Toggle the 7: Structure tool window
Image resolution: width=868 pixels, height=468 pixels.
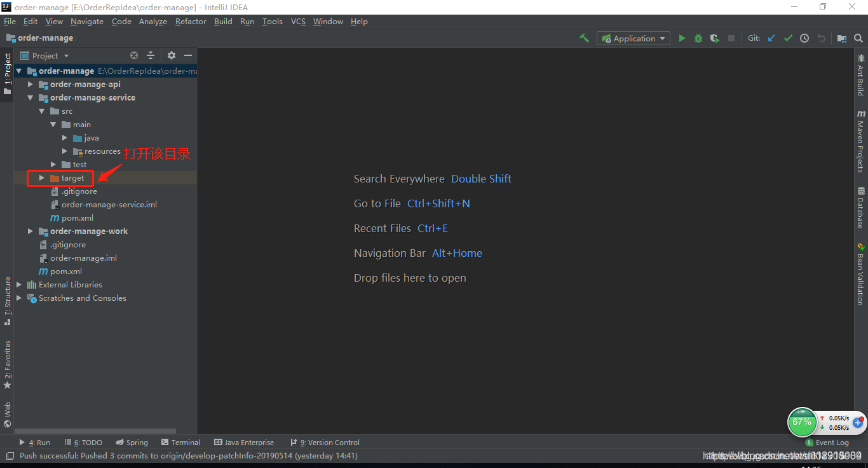8,300
